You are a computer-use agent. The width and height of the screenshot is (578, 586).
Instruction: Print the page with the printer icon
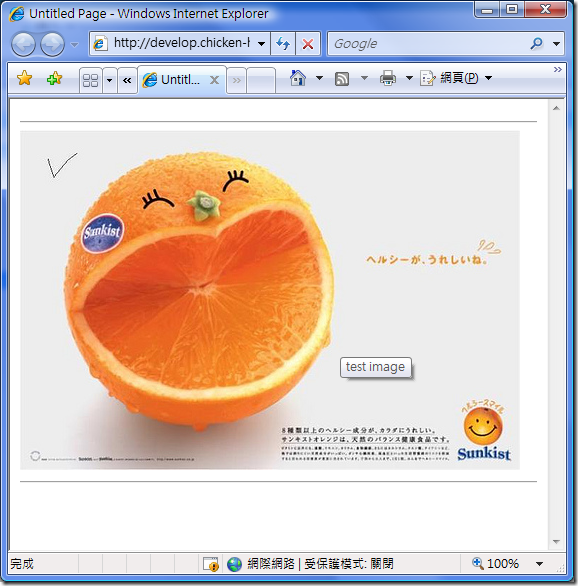click(387, 78)
